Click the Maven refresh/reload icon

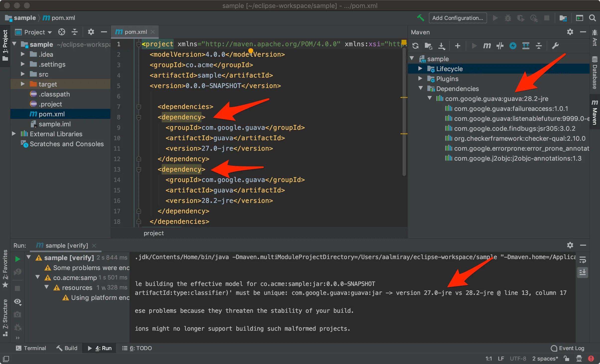pyautogui.click(x=414, y=46)
